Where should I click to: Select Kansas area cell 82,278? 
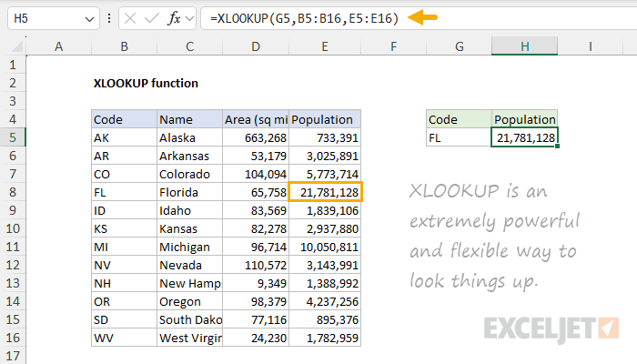[x=256, y=228]
